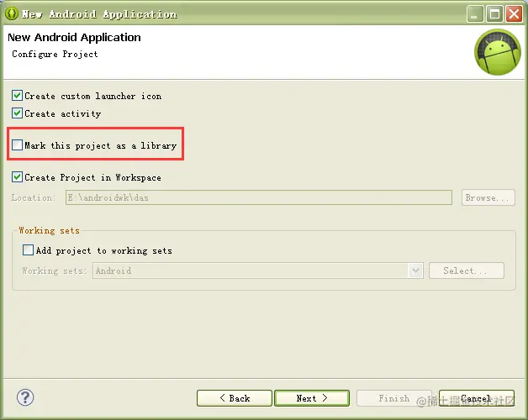The image size is (528, 420).
Task: Cancel the New Android Application wizard
Action: tap(477, 398)
